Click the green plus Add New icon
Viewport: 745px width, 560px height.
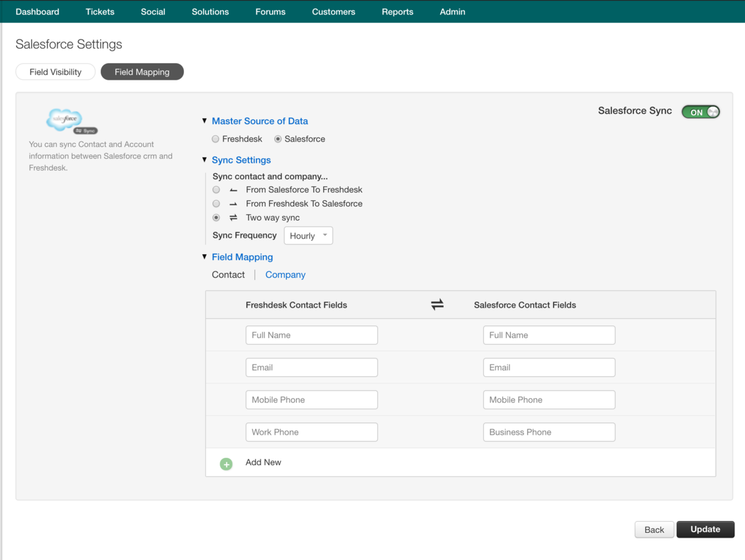[226, 464]
